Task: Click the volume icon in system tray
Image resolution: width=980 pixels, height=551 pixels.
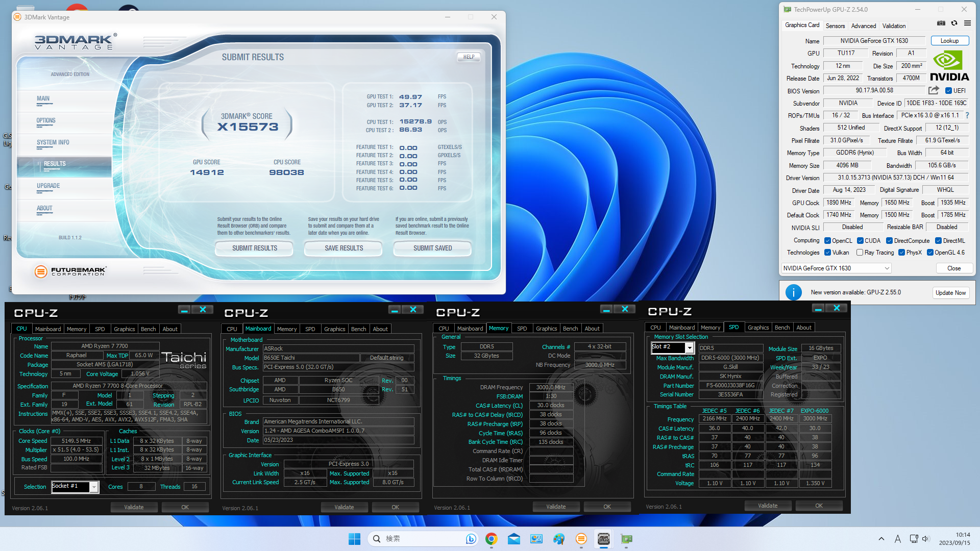Action: coord(926,539)
